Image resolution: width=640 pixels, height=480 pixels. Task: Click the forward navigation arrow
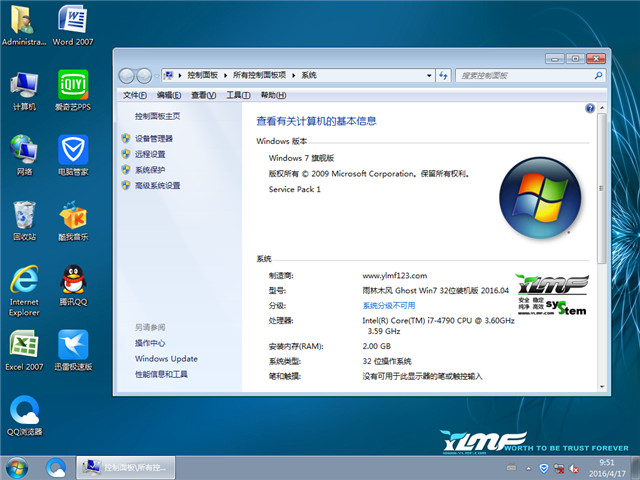(x=144, y=76)
